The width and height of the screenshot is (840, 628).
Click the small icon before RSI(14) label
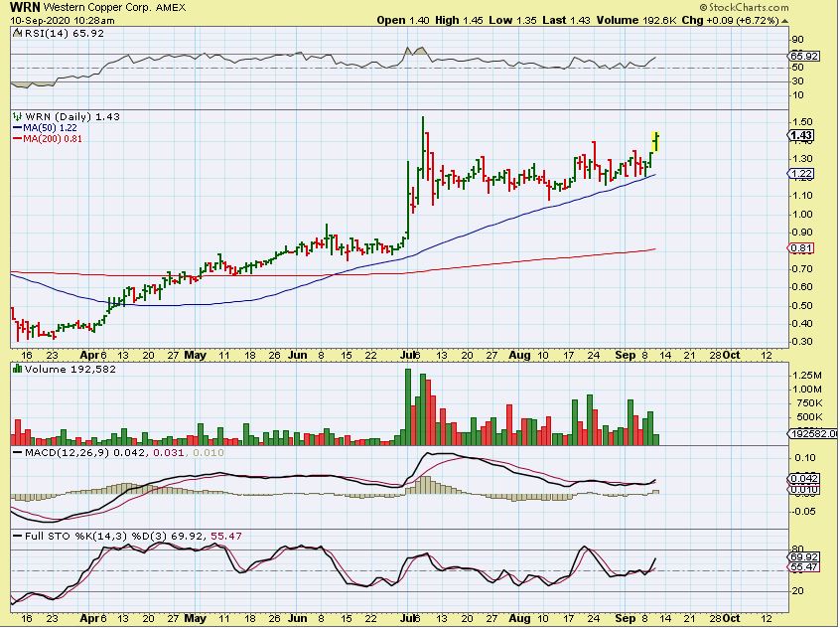[16, 33]
